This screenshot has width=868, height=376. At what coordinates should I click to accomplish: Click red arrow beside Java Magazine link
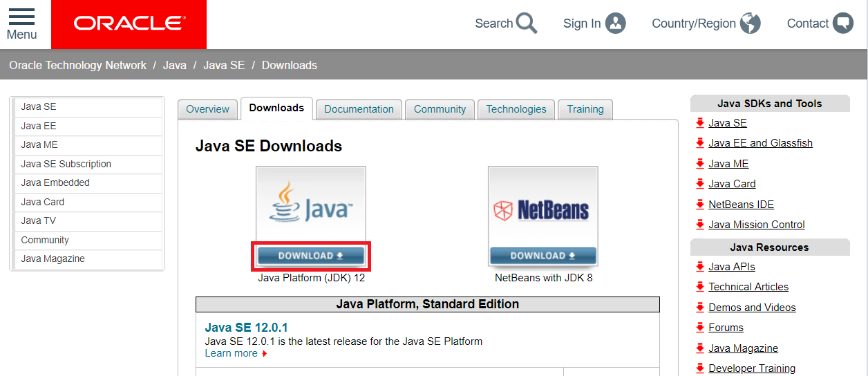tap(700, 348)
